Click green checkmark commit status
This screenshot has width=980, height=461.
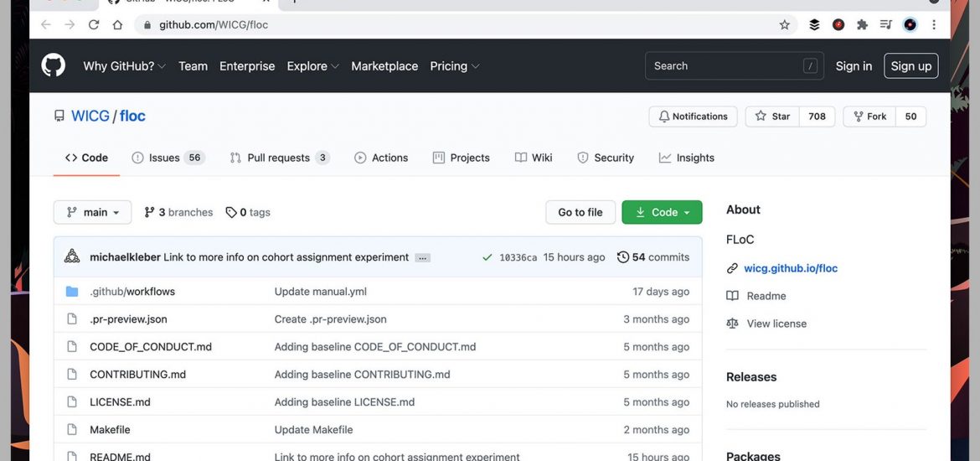487,257
